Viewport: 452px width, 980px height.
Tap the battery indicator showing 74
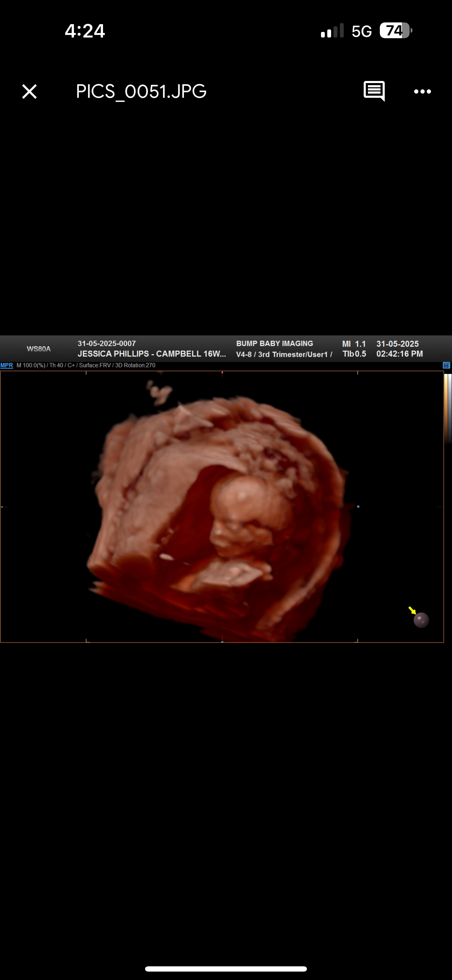click(395, 31)
